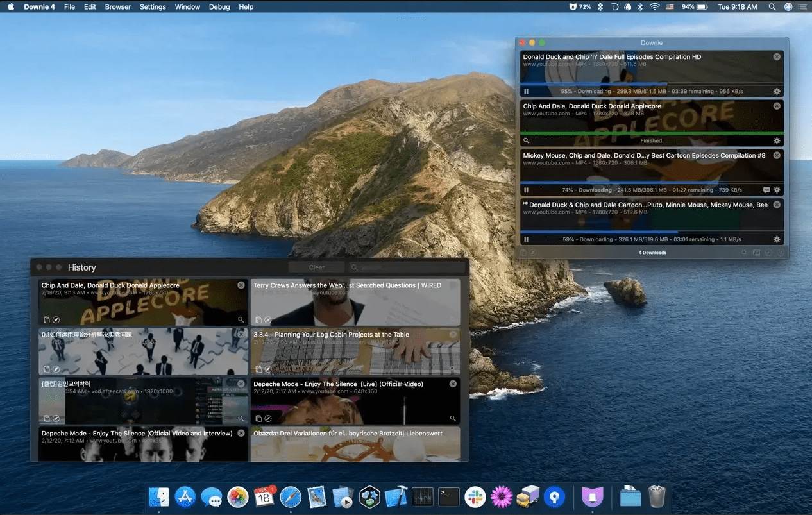
Task: Click the 55% download progress bar
Action: pyautogui.click(x=652, y=83)
